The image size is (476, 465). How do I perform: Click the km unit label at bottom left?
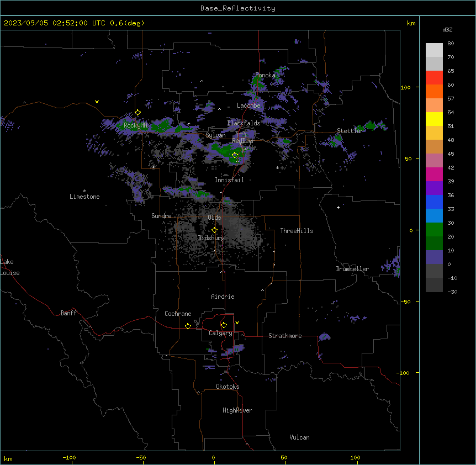pyautogui.click(x=8, y=459)
